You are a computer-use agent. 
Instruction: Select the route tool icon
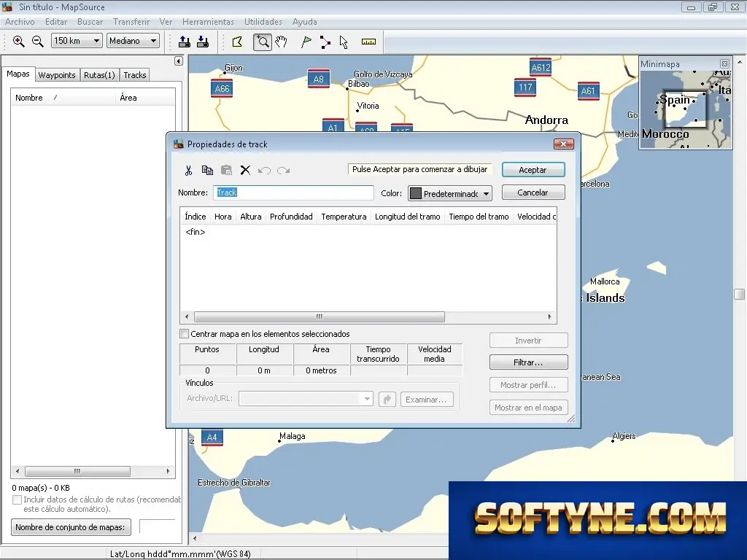(x=325, y=42)
